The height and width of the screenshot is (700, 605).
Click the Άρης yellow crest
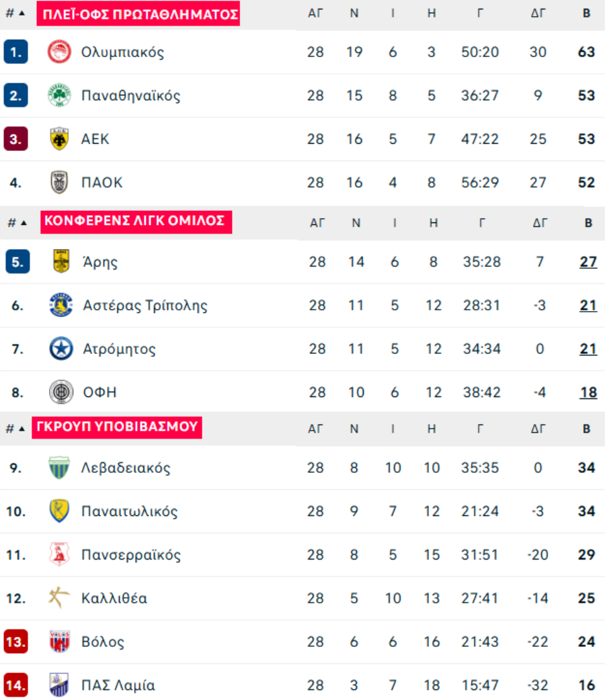point(61,261)
